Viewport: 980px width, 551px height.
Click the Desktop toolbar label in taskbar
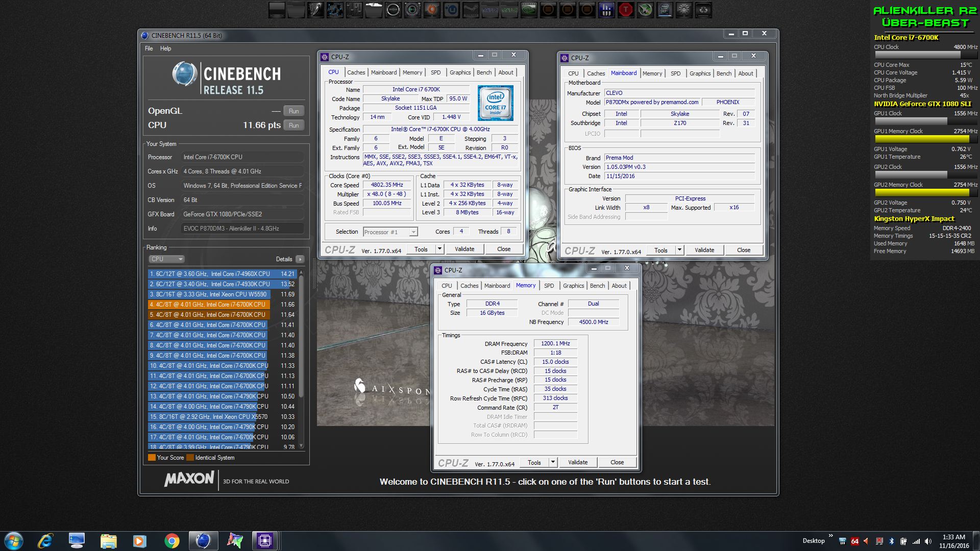tap(813, 541)
